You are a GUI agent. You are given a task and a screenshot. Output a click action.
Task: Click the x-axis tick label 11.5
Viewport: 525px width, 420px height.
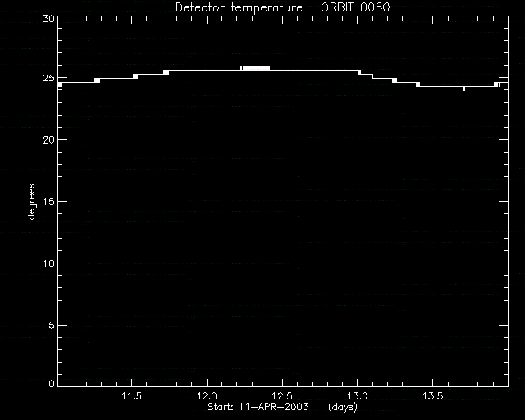[131, 396]
